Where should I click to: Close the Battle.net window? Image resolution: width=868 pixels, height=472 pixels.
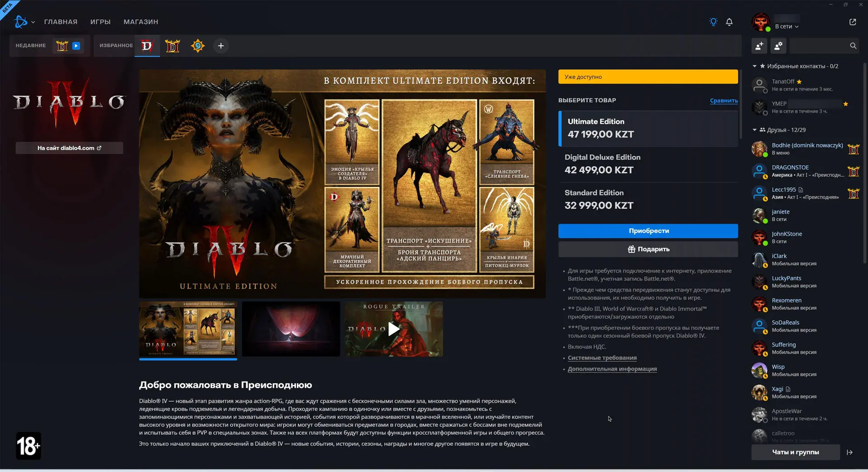pos(860,5)
